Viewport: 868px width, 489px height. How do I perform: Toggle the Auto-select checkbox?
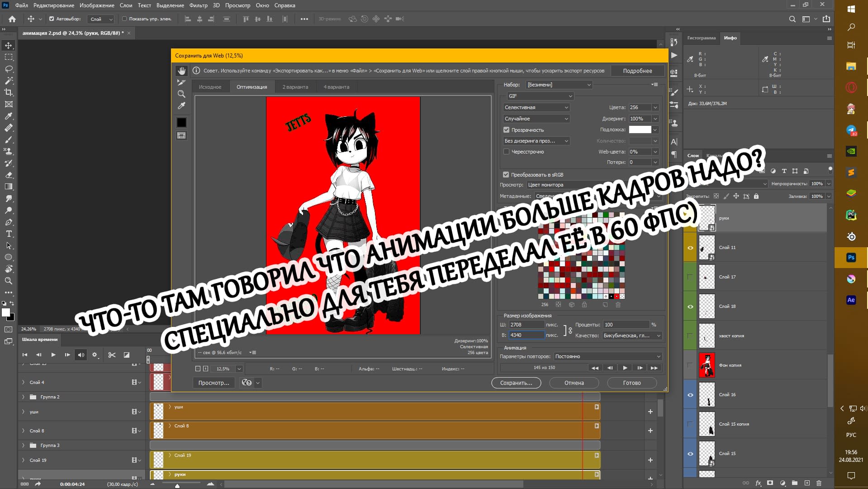tap(52, 19)
